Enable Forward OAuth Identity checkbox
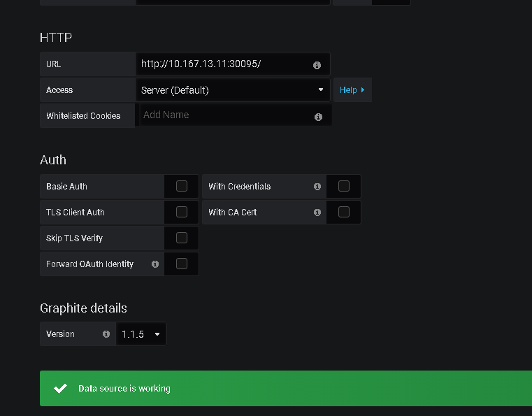This screenshot has height=416, width=532. [182, 264]
